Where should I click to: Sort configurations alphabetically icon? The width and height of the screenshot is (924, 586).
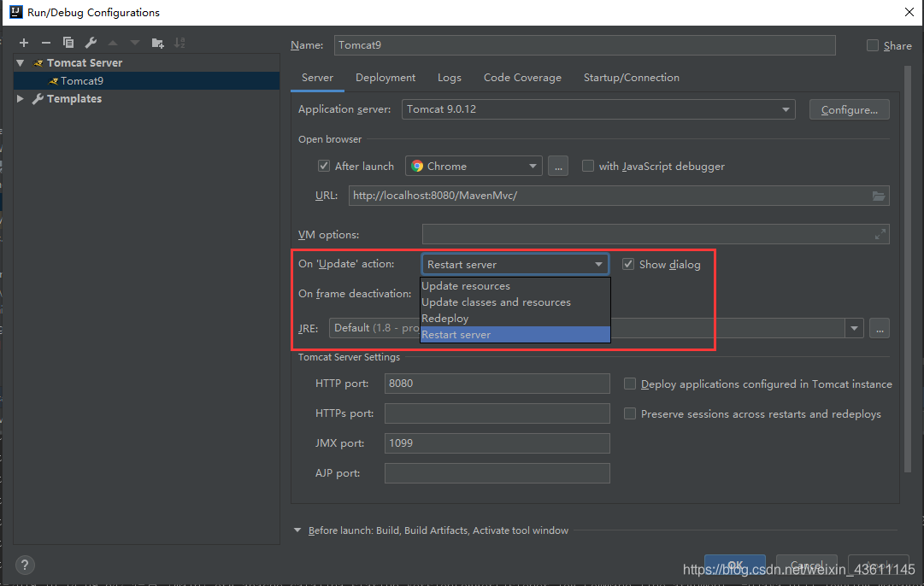180,43
